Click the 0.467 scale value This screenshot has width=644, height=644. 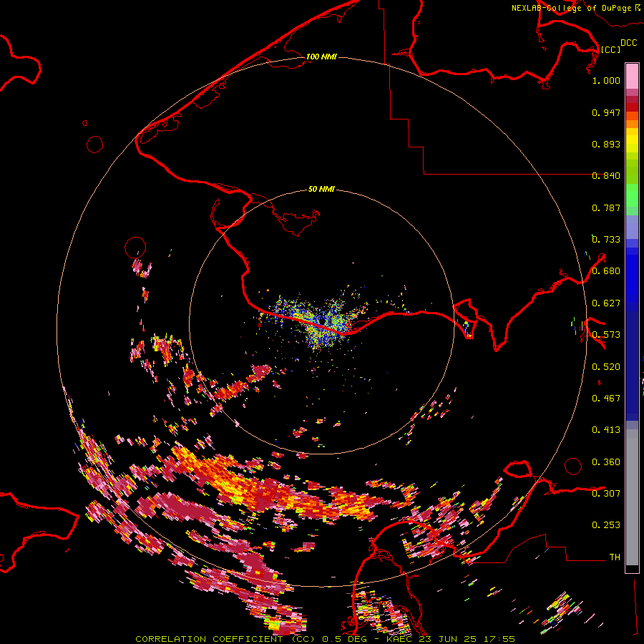606,399
